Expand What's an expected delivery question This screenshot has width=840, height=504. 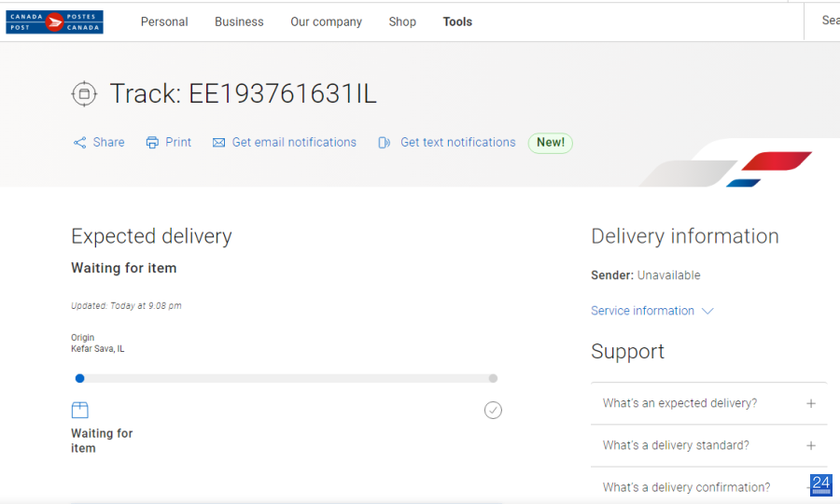coord(708,403)
